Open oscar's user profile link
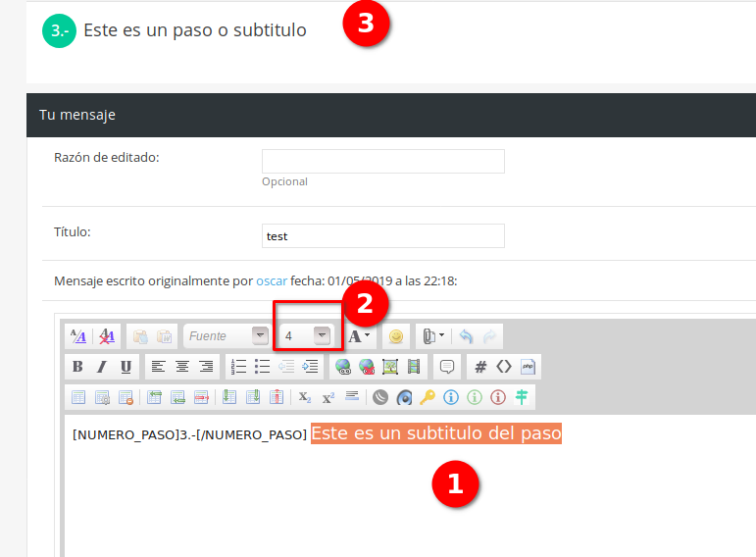756x557 pixels. coord(272,280)
